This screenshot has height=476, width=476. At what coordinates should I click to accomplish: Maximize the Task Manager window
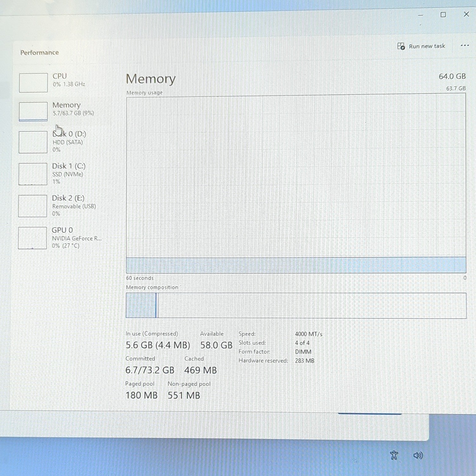pos(443,15)
